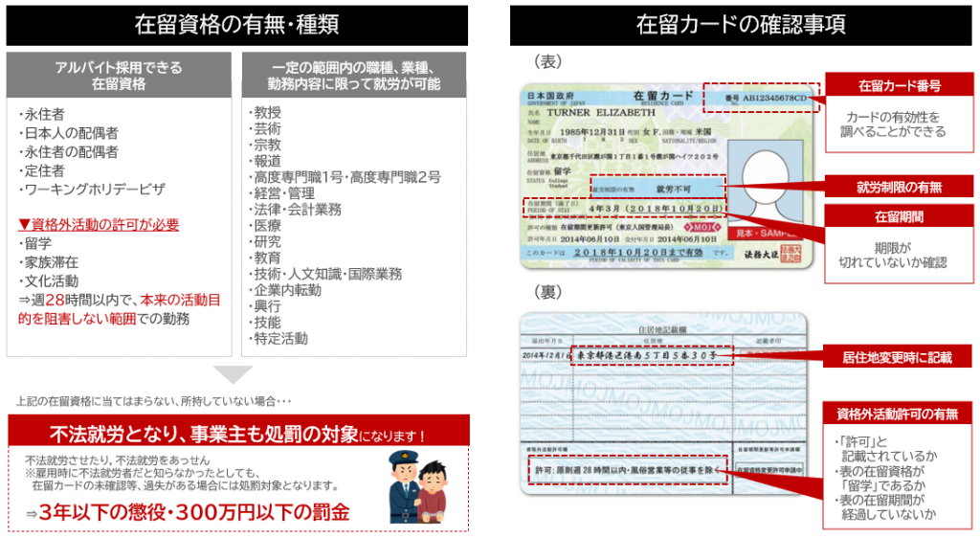Click the 上記の在留資格に当てはまらない note text
Screen dimensions: 980x538
(153, 401)
